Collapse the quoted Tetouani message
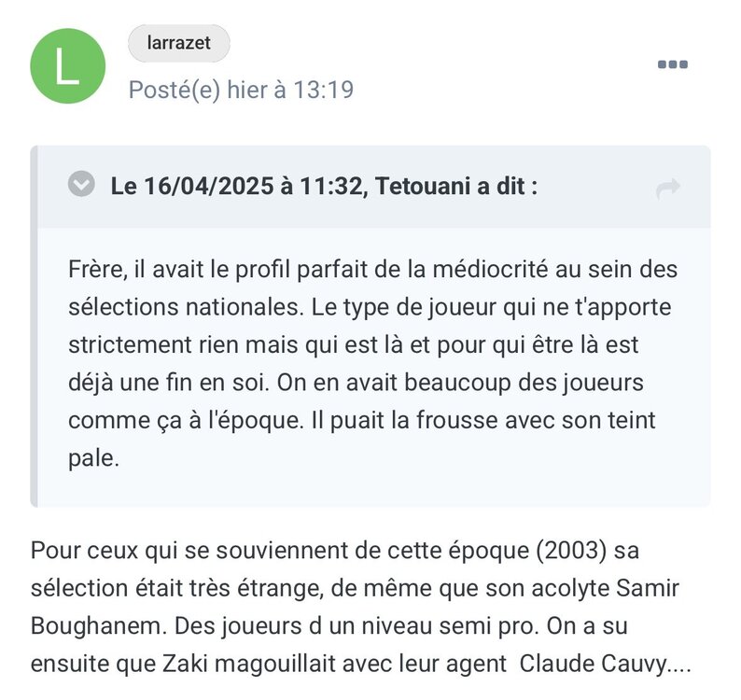Screen dimensions: 741x700 [x=82, y=185]
